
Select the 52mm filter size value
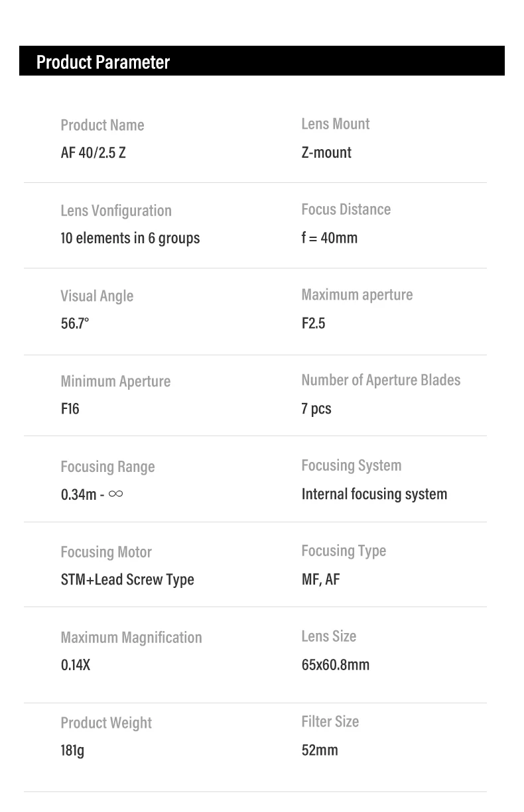point(320,750)
